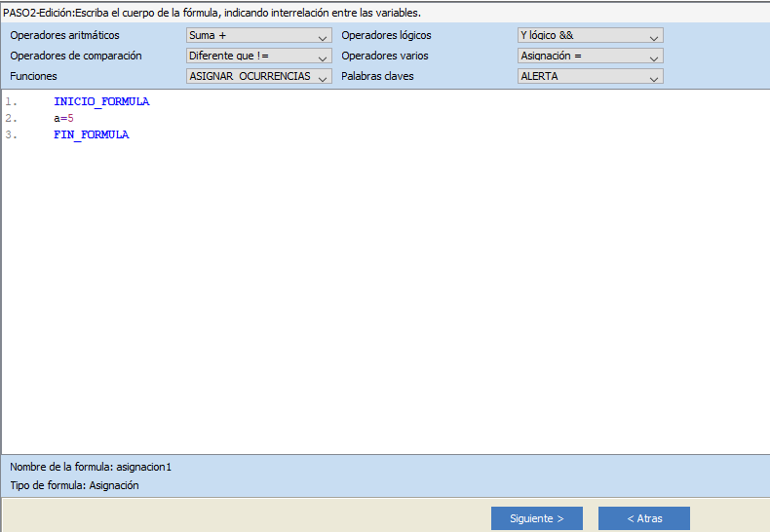Click line number 2 in the editor gutter
The width and height of the screenshot is (770, 532).
tap(10, 118)
